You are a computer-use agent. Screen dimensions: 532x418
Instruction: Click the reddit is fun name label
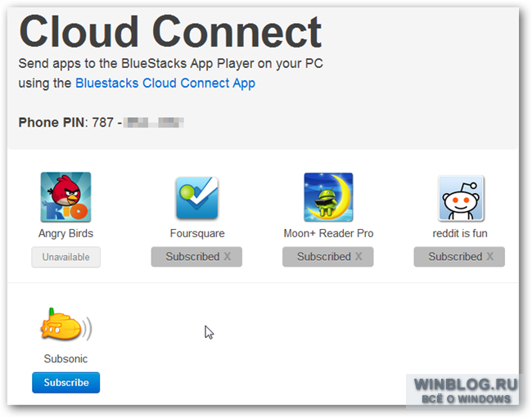click(460, 233)
